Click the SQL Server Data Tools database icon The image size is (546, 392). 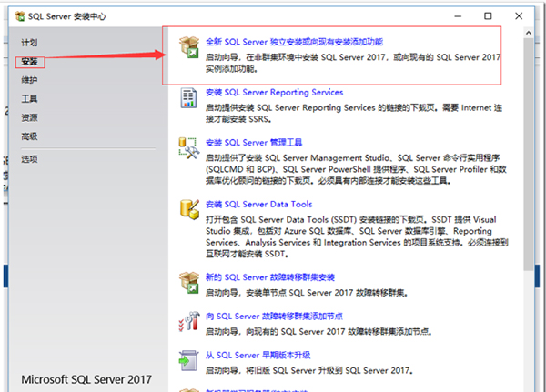(189, 209)
